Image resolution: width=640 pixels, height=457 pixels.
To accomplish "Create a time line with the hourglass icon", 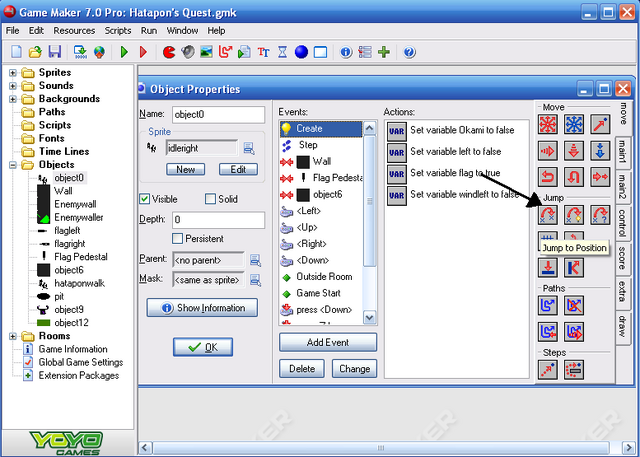I will click(282, 52).
